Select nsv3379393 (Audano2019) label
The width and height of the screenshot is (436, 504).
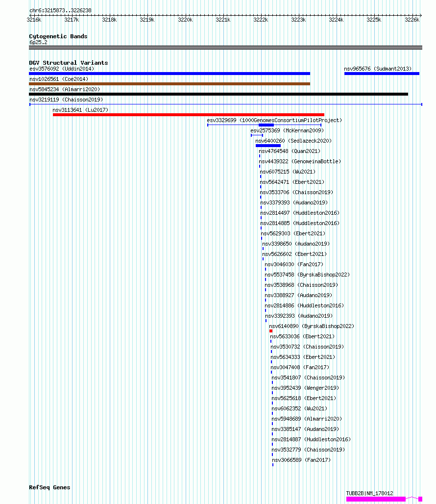click(294, 202)
